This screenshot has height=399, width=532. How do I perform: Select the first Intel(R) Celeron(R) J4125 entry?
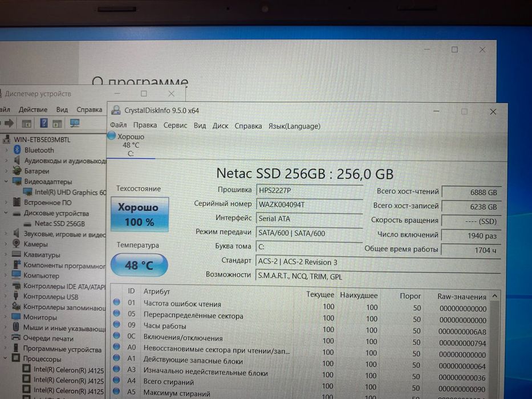pos(68,370)
